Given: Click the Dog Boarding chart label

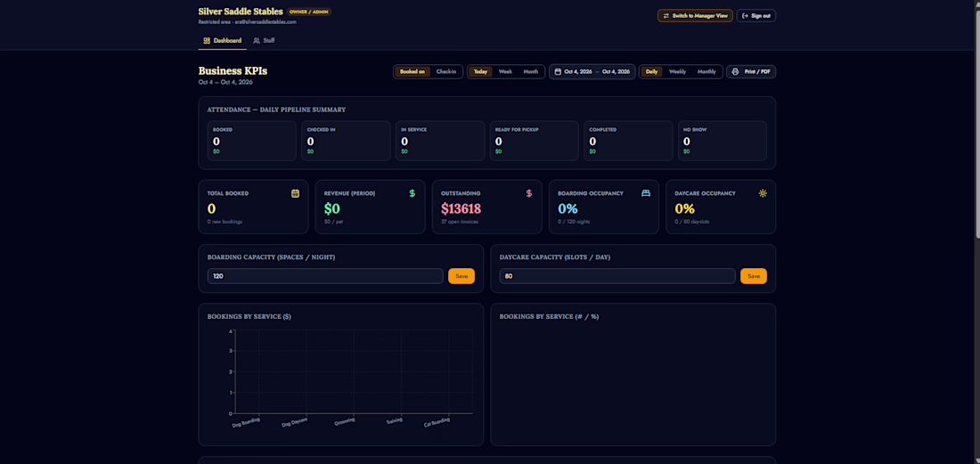Looking at the screenshot, I should click(x=246, y=423).
